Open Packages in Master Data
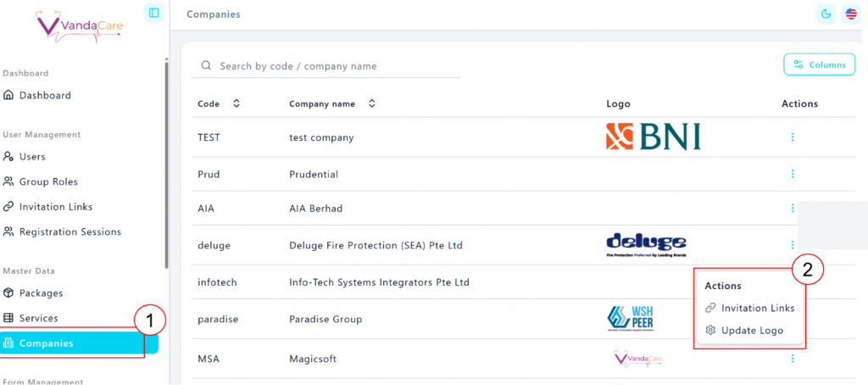Screen dimensions: 868x385 42,293
